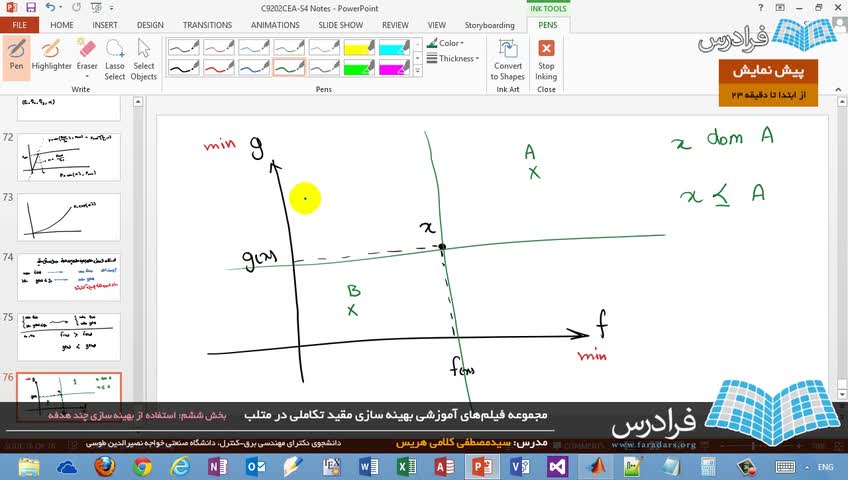848x480 pixels.
Task: Open the ANIMATIONS tab
Action: (x=275, y=25)
